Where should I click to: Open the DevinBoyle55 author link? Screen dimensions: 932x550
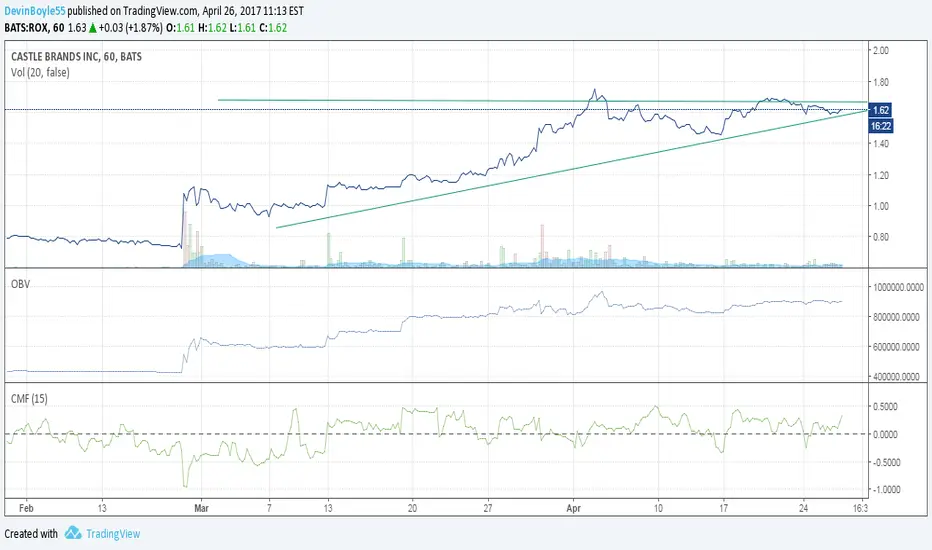(x=34, y=11)
